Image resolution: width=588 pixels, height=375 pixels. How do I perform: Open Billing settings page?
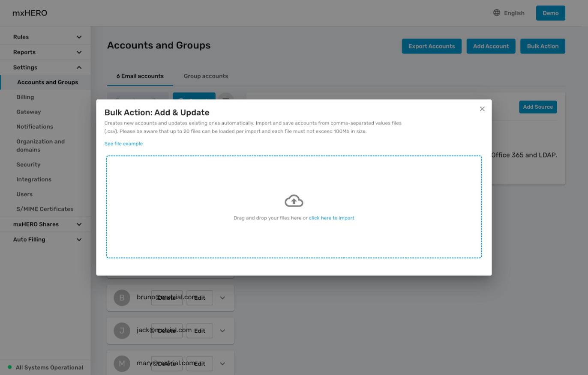click(25, 97)
